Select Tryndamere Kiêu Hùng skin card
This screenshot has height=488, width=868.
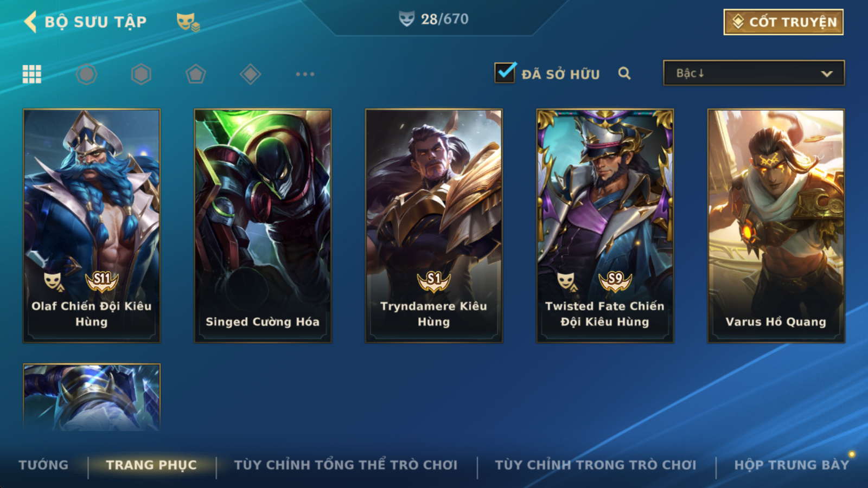(x=433, y=226)
